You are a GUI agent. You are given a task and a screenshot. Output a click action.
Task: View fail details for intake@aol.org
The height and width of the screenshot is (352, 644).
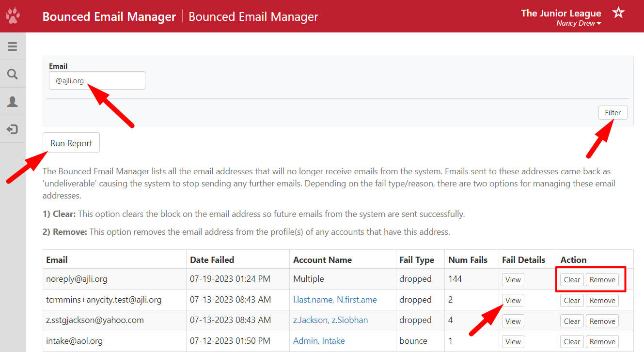point(513,342)
